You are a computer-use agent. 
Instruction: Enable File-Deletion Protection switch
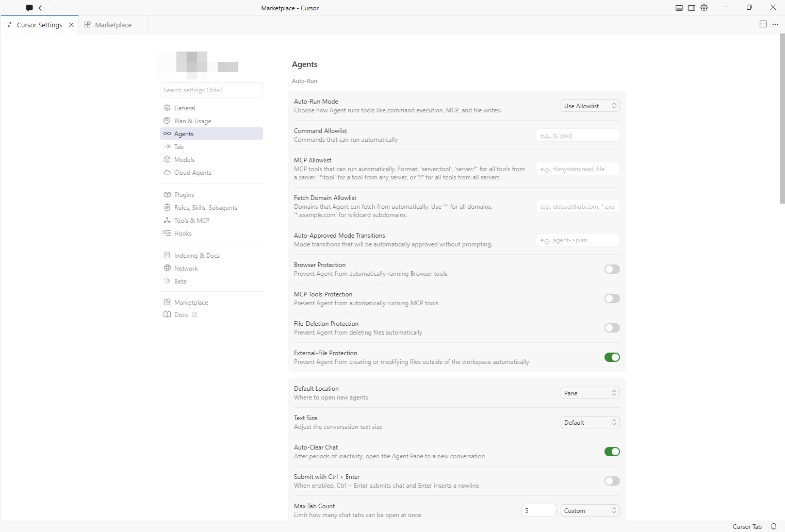coord(612,328)
